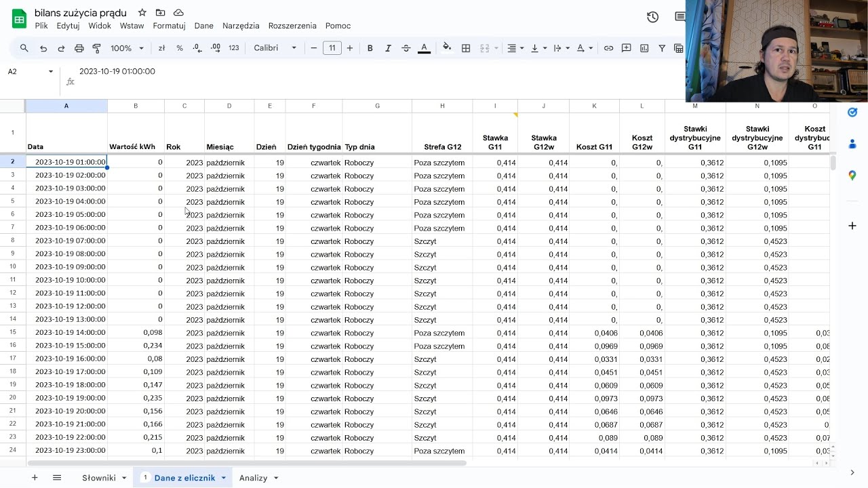
Task: Open the Plik menu
Action: click(x=41, y=26)
